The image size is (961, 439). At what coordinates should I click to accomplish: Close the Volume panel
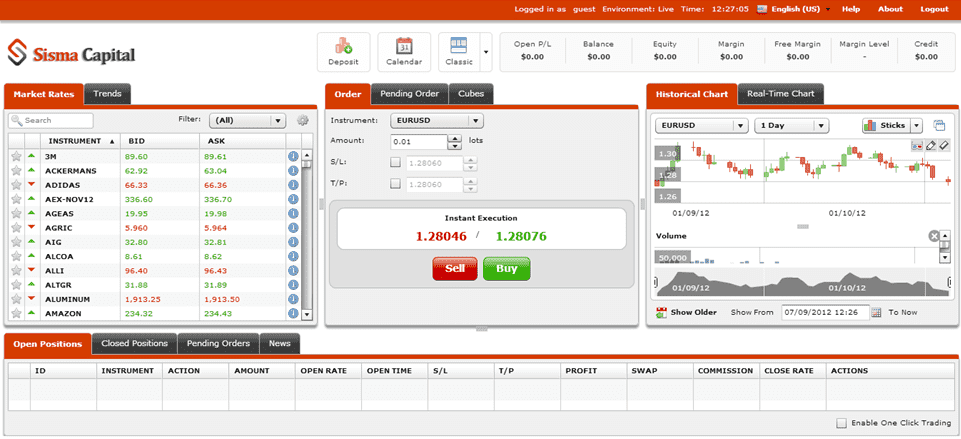933,236
